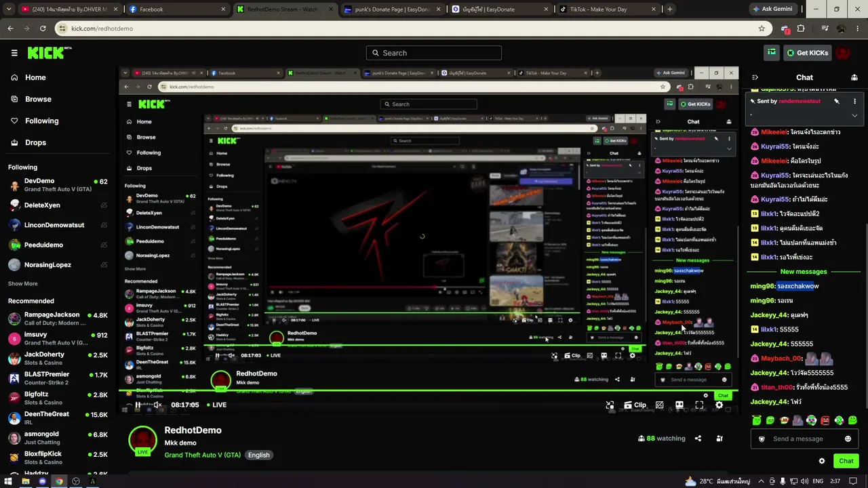
Task: Open the video player settings gear
Action: (719, 405)
